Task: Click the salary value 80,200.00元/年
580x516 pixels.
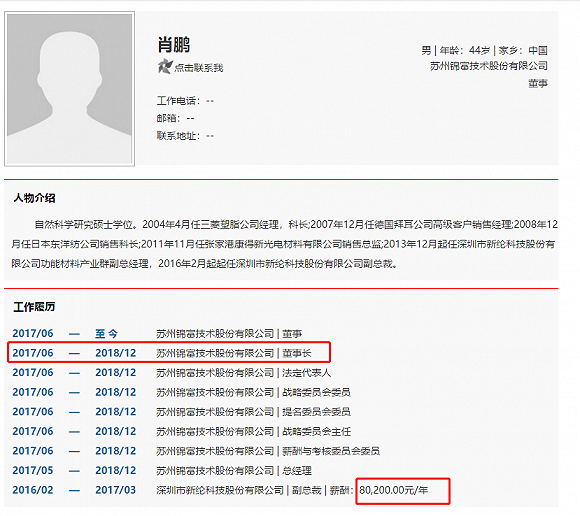Action: pyautogui.click(x=394, y=490)
